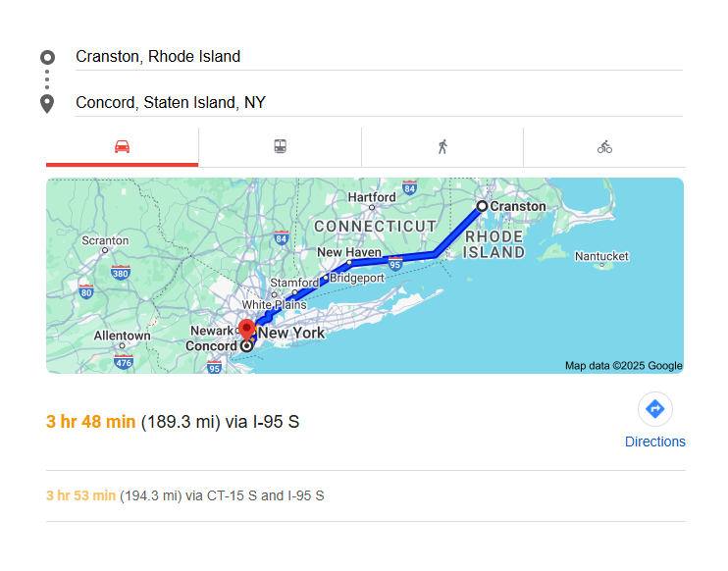Click the Hartford label on the map

coord(372,197)
